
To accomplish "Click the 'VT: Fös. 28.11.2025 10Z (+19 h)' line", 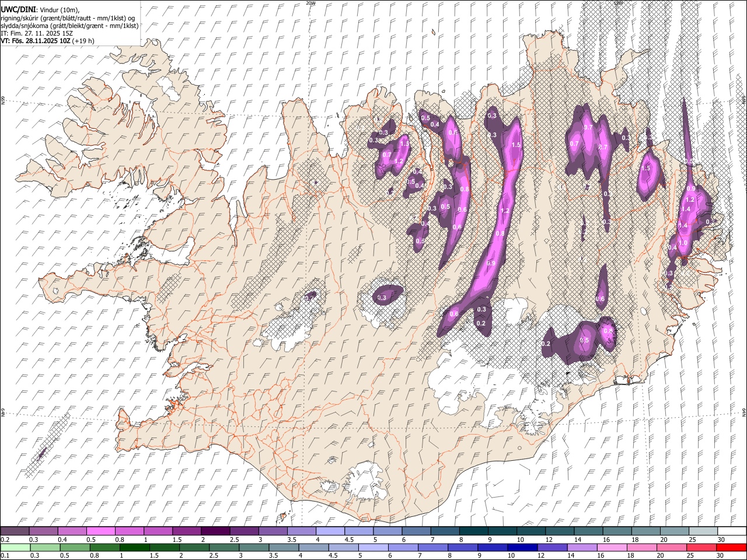I will click(x=48, y=41).
